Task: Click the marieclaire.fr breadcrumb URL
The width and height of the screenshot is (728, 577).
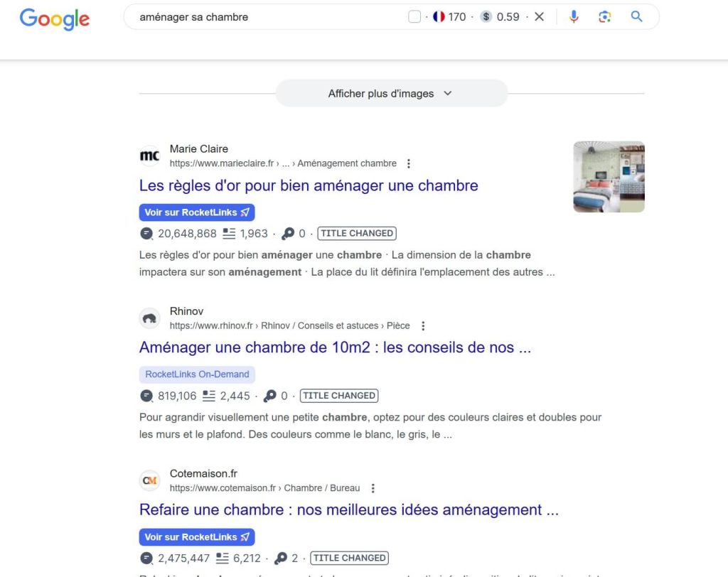Action: tap(283, 163)
